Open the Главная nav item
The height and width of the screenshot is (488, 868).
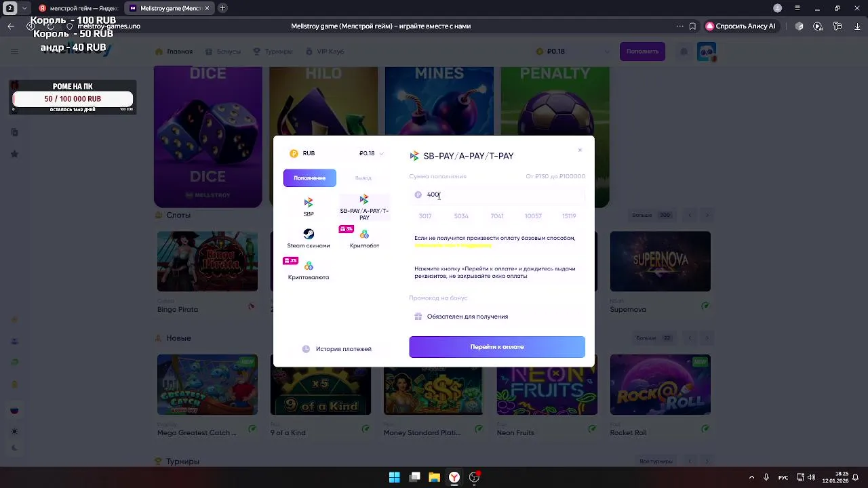click(174, 52)
